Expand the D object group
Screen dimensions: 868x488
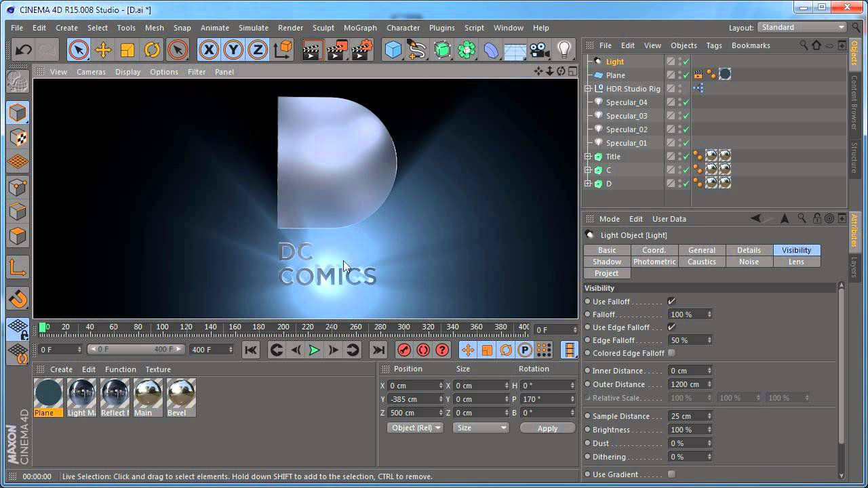(x=588, y=184)
